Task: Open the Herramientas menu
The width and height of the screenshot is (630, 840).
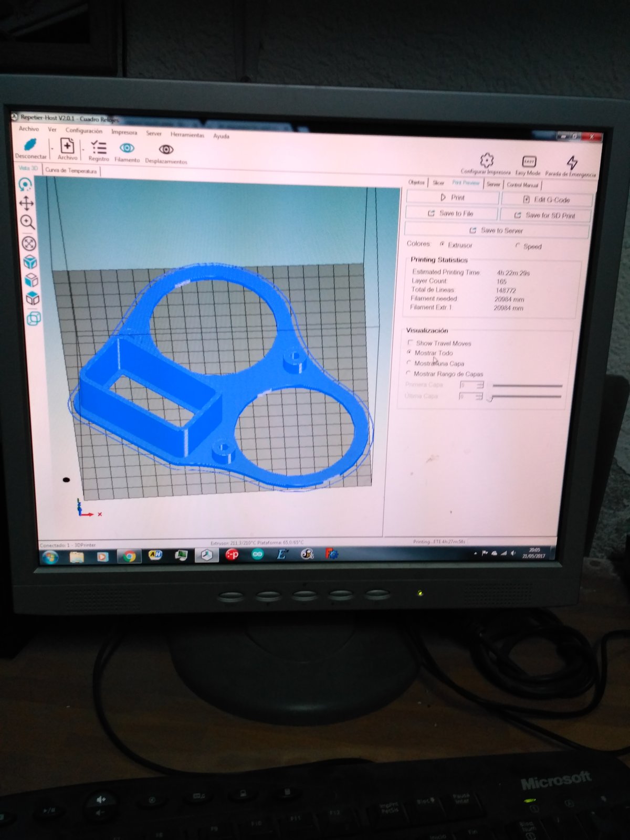Action: pos(187,135)
